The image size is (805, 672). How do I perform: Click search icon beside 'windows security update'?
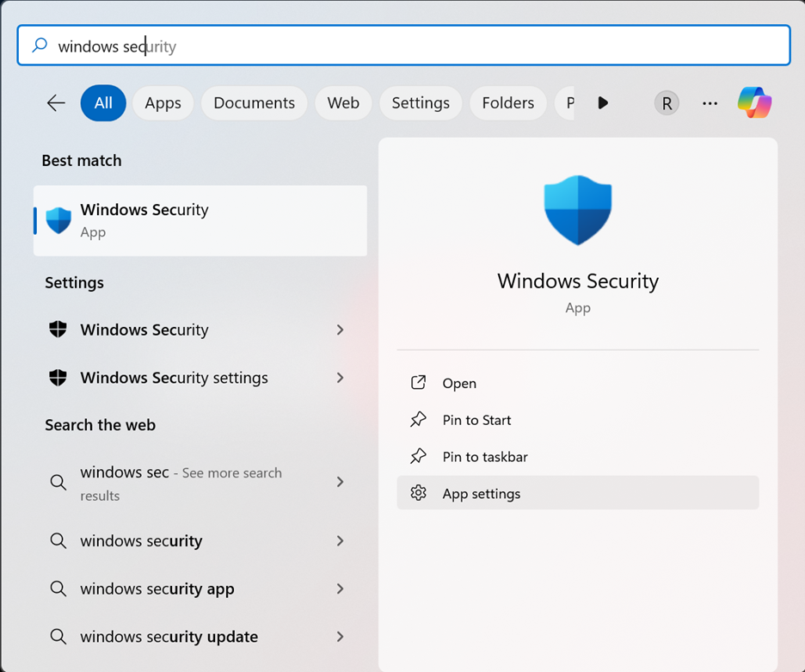pyautogui.click(x=58, y=637)
